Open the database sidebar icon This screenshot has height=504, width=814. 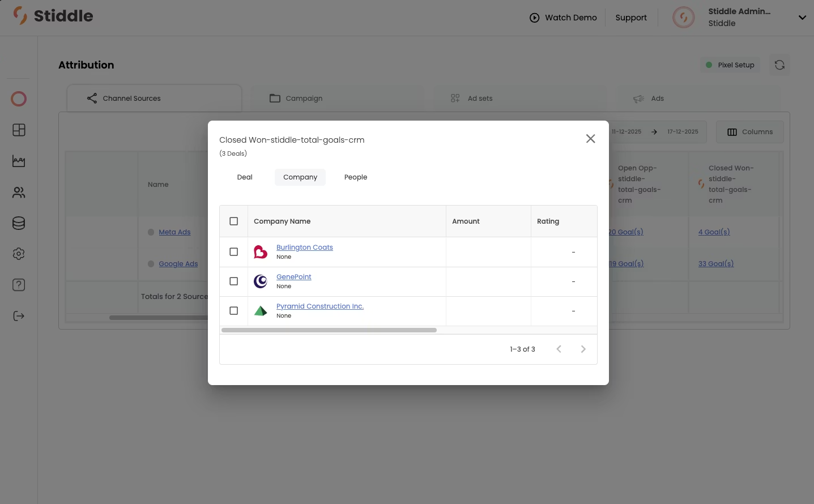point(19,223)
